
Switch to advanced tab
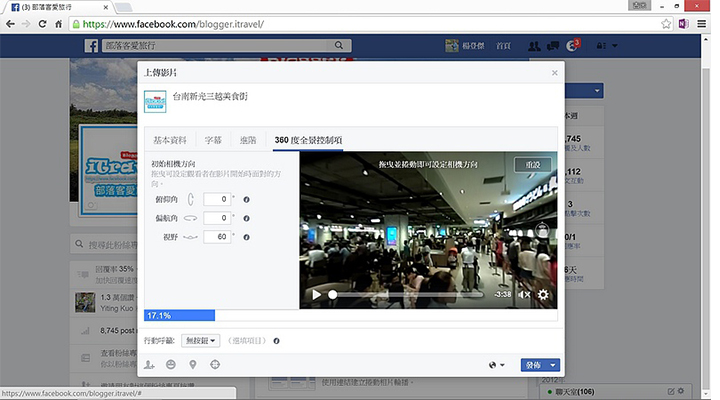(248, 140)
